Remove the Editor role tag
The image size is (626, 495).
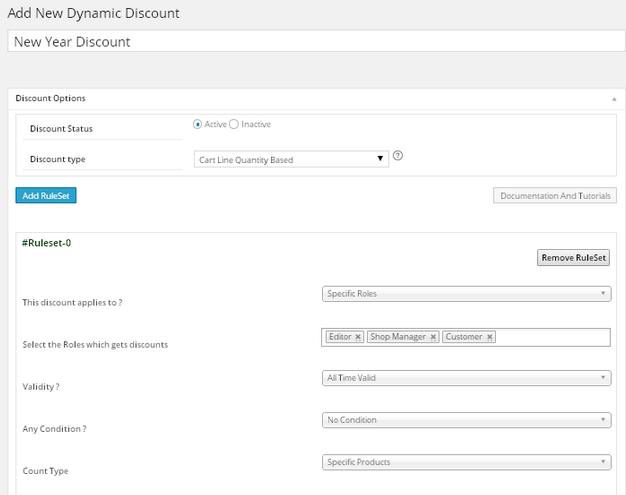coord(358,337)
